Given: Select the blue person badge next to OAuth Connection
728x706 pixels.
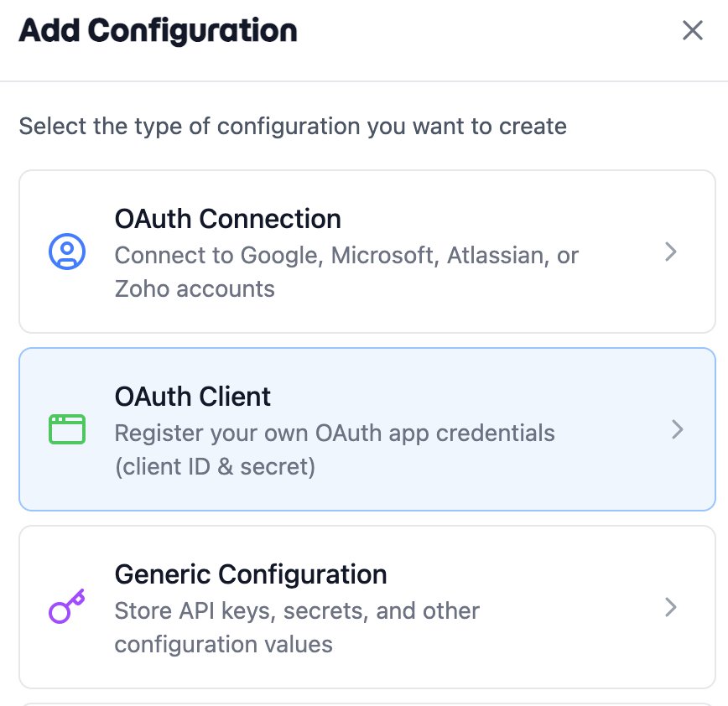Looking at the screenshot, I should (x=67, y=252).
